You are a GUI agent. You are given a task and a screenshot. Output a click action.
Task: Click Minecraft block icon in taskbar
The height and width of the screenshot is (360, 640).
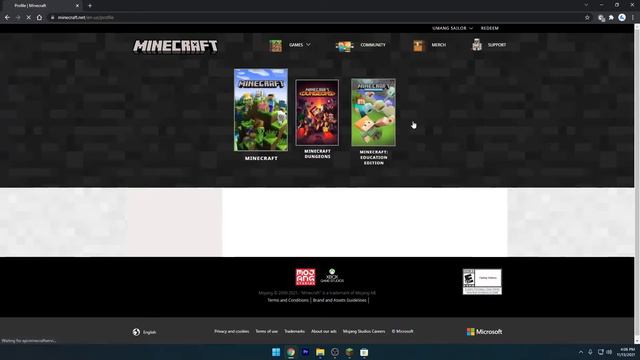click(x=349, y=352)
